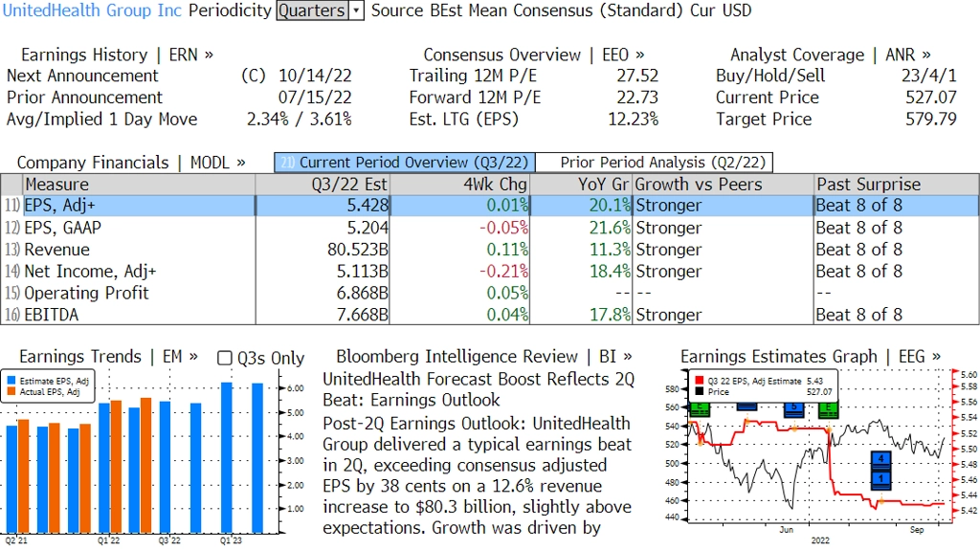Select the Net Income, Adj+ row

pyautogui.click(x=490, y=271)
